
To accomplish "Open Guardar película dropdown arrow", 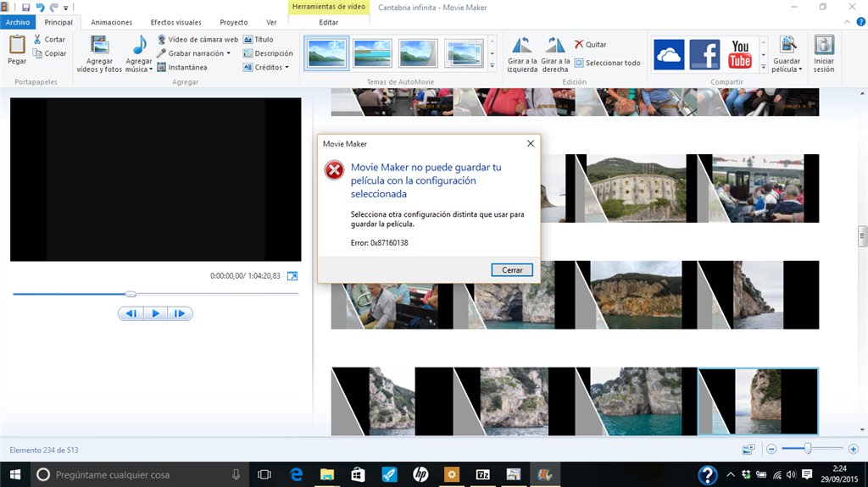I will click(800, 69).
